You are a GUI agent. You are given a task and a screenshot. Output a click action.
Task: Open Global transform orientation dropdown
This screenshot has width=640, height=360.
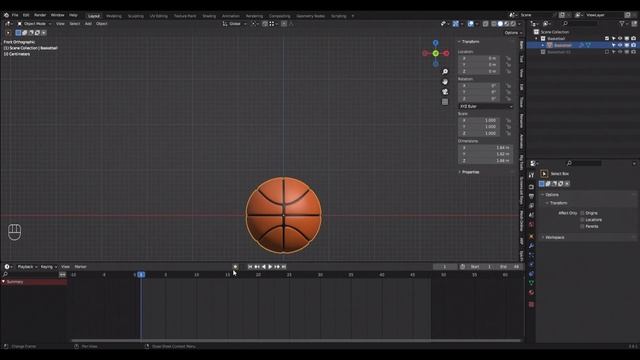[235, 24]
